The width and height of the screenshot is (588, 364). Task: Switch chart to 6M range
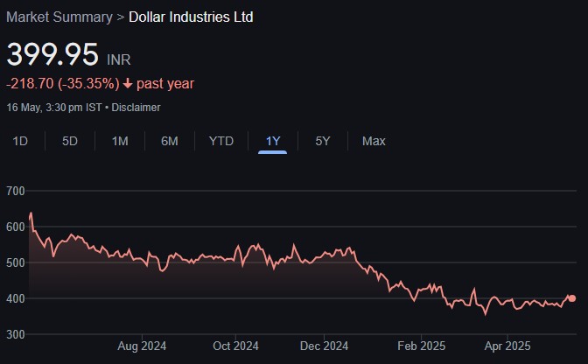170,141
